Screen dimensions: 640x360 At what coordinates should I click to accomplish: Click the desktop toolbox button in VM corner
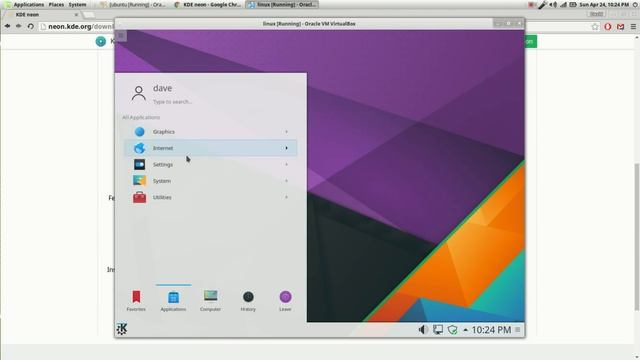click(x=121, y=36)
